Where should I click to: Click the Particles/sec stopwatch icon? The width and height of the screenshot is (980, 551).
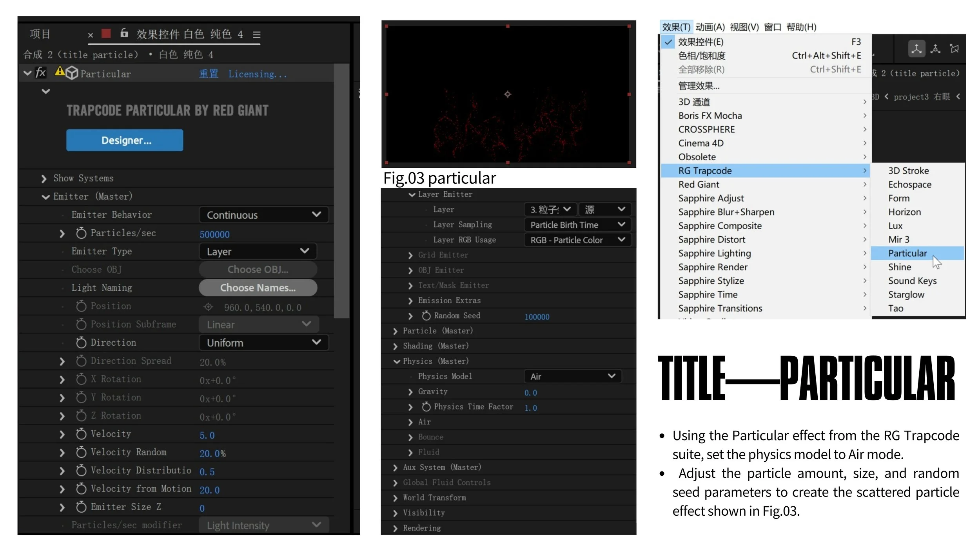81,233
